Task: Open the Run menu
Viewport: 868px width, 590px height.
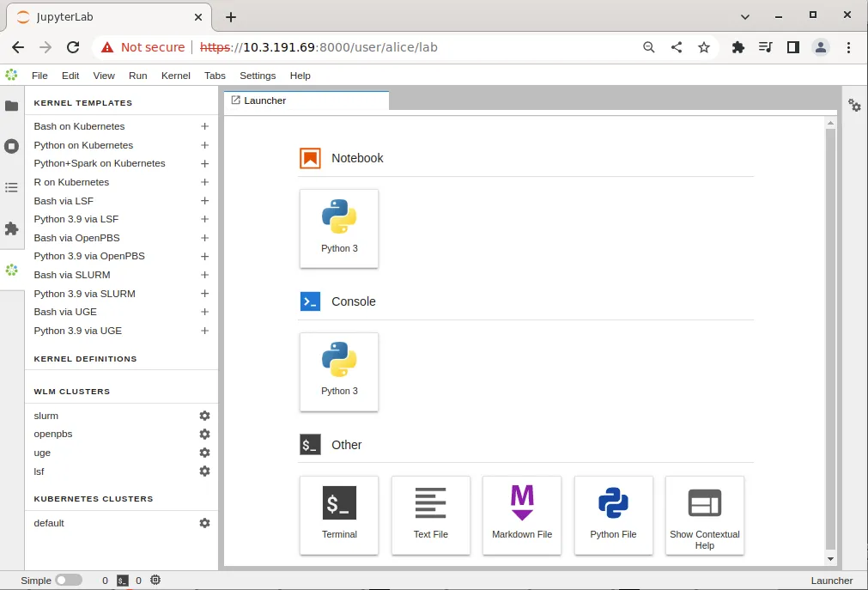Action: coord(138,76)
